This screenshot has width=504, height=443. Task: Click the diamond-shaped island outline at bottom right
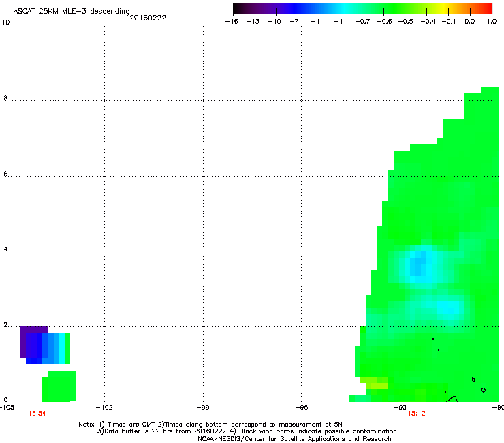coord(484,390)
